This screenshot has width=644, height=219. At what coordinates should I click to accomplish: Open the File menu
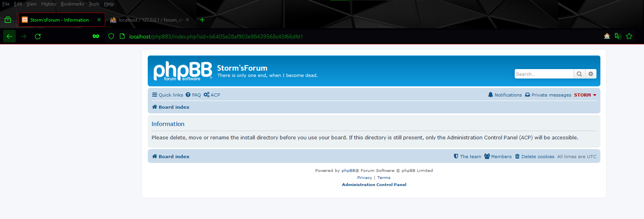pyautogui.click(x=6, y=4)
